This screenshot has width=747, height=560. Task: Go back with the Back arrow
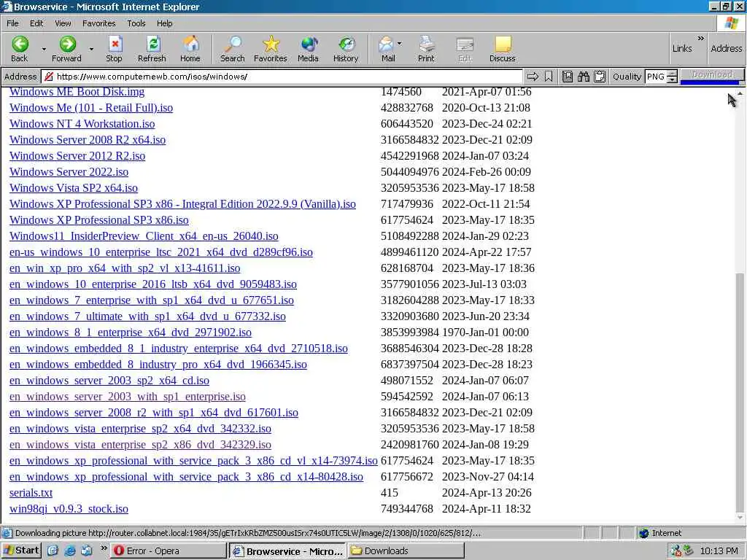click(20, 49)
